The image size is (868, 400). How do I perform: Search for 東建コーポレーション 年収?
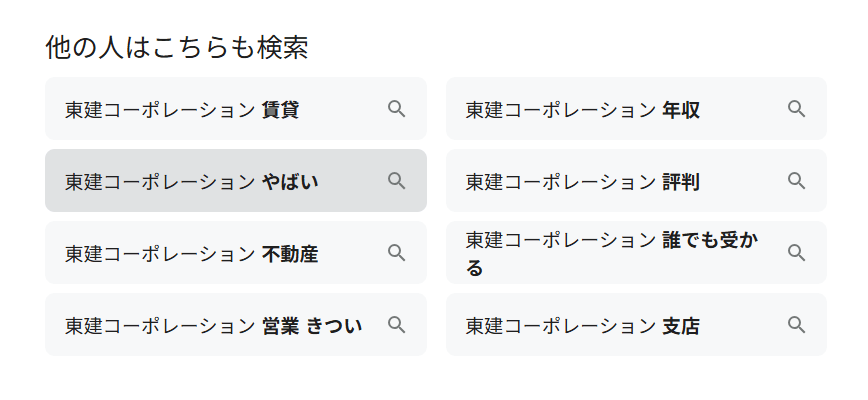[582, 109]
